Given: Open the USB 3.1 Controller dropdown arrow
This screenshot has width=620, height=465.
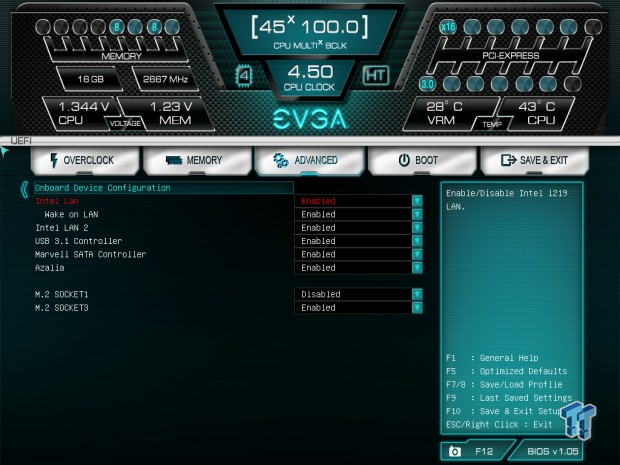Looking at the screenshot, I should [x=417, y=241].
